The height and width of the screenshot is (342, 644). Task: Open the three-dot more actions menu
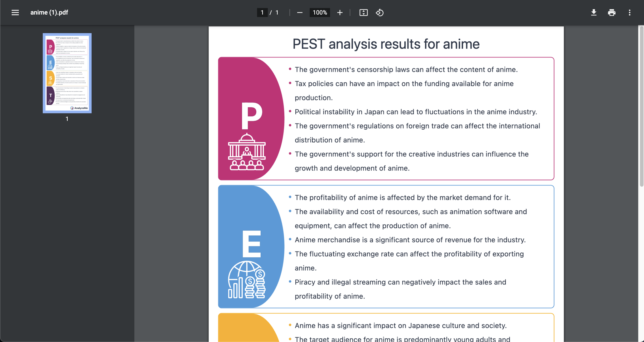coord(629,13)
